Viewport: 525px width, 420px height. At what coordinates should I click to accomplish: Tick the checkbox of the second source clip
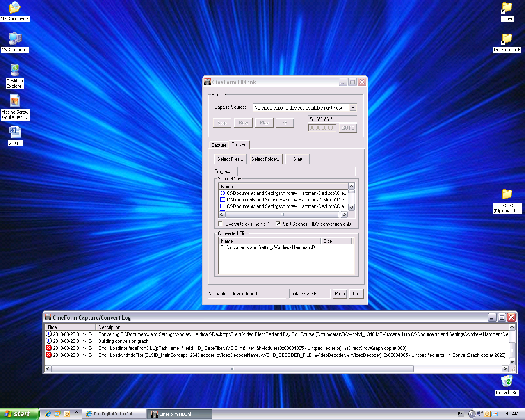click(223, 200)
